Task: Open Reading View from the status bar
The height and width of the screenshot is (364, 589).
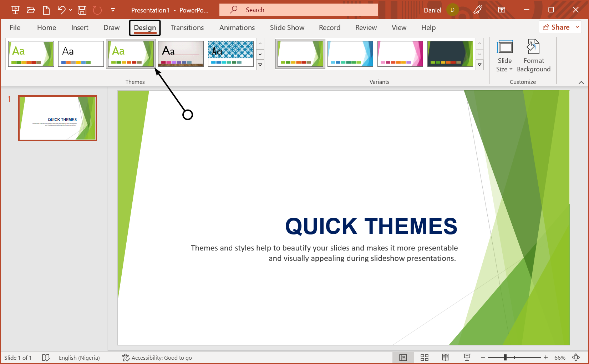Action: [446, 357]
